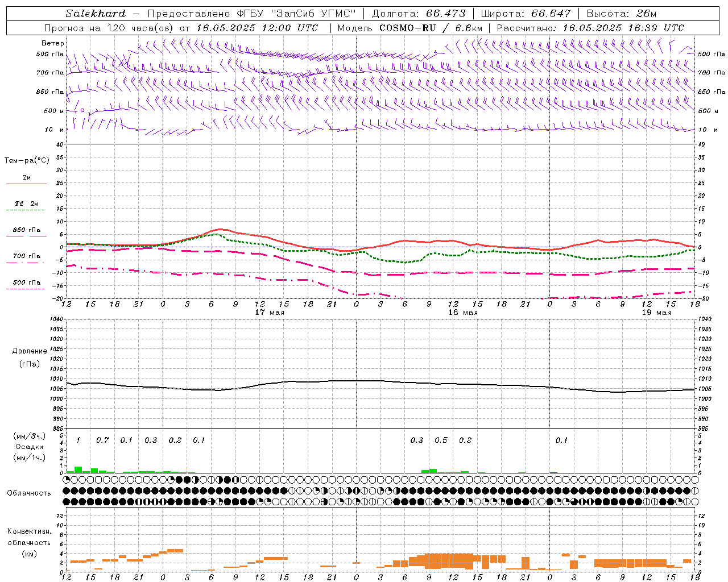Click the Давление pressure panel label
The image size is (728, 582).
[30, 351]
